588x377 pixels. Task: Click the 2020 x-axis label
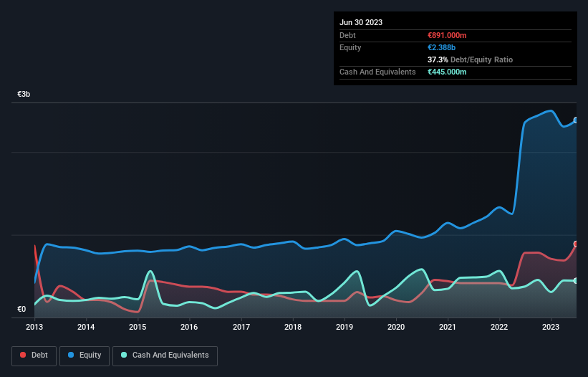(x=396, y=327)
